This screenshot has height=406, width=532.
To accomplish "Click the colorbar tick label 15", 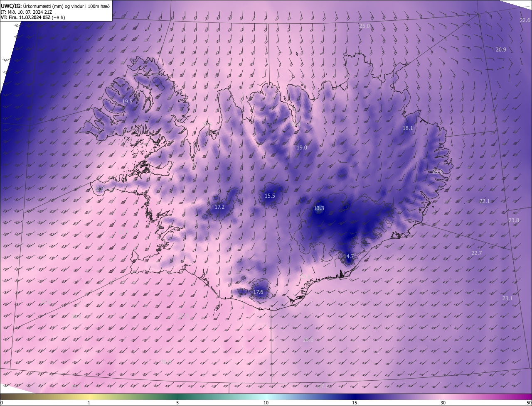I will tap(355, 403).
